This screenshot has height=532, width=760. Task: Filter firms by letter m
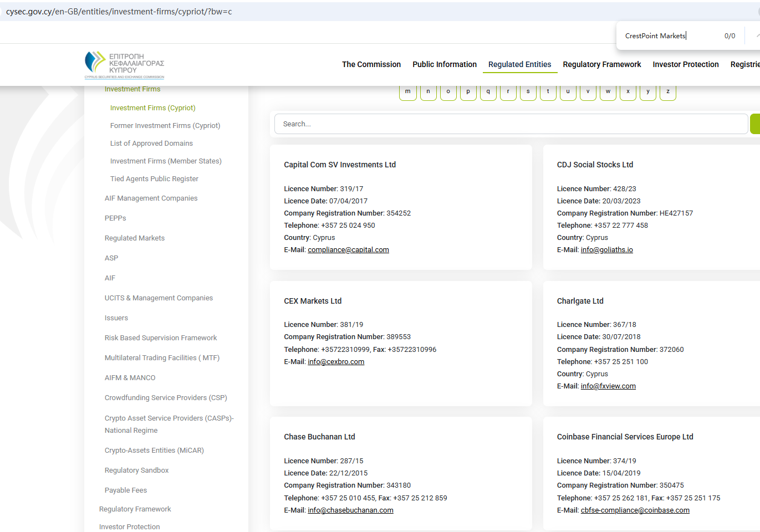point(407,92)
